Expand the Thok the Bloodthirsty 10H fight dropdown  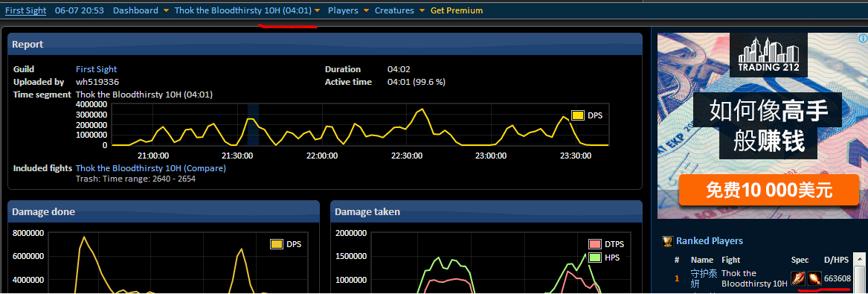(317, 10)
